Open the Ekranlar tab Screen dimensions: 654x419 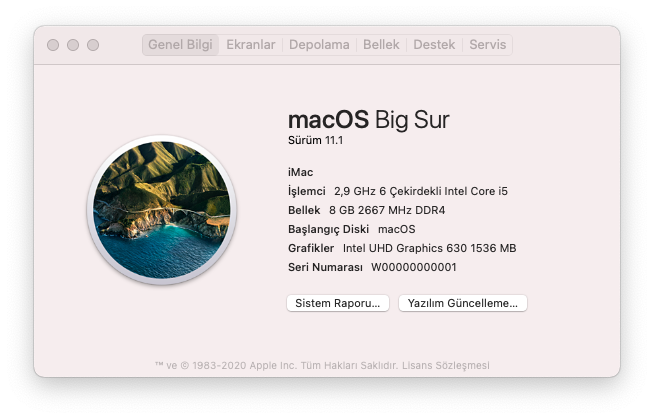[250, 45]
